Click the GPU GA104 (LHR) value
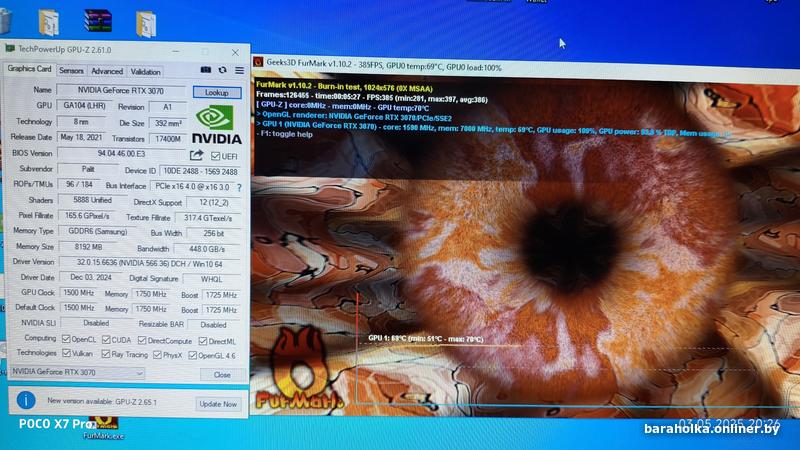This screenshot has width=800, height=450. 85,105
